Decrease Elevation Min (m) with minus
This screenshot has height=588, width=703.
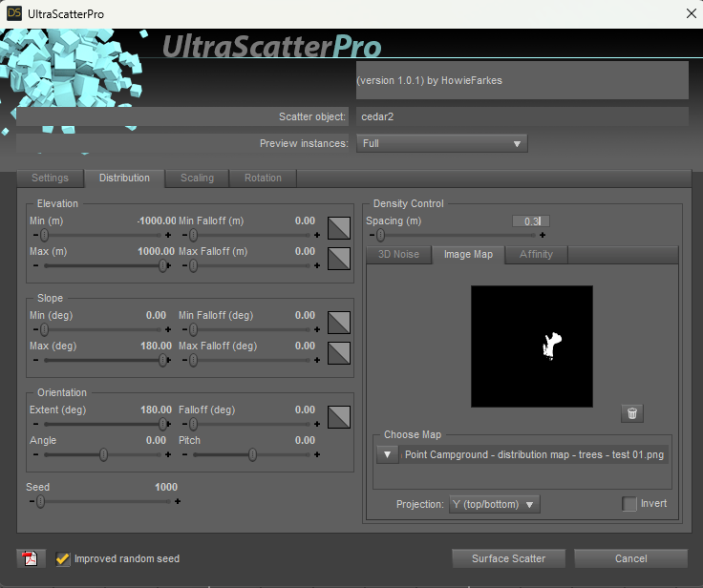(x=35, y=235)
